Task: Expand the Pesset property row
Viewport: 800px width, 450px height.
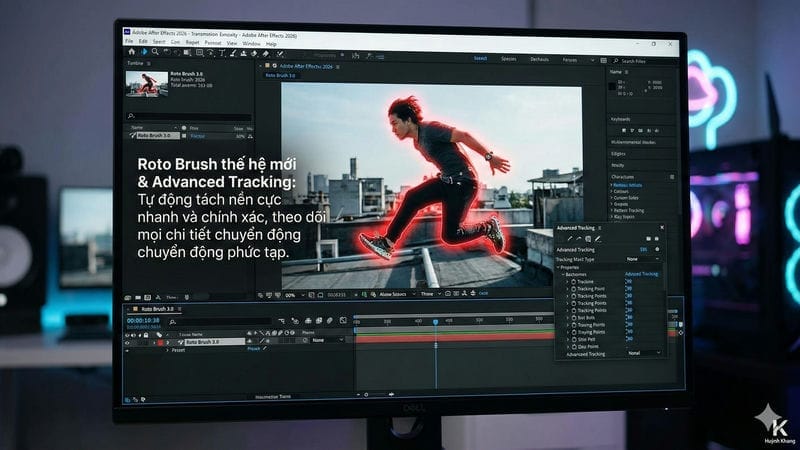Action: point(168,350)
